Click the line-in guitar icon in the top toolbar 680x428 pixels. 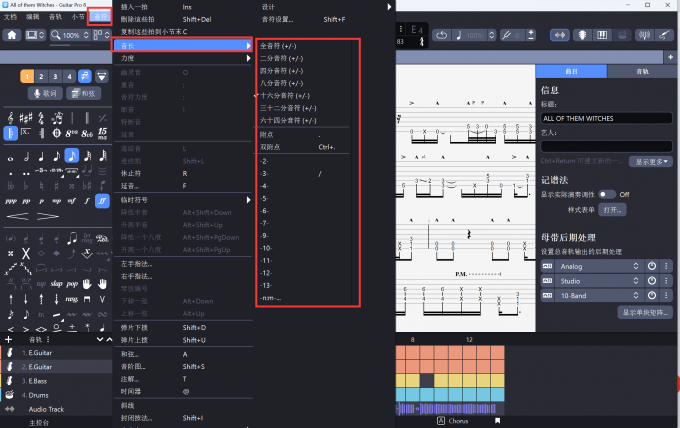[664, 35]
